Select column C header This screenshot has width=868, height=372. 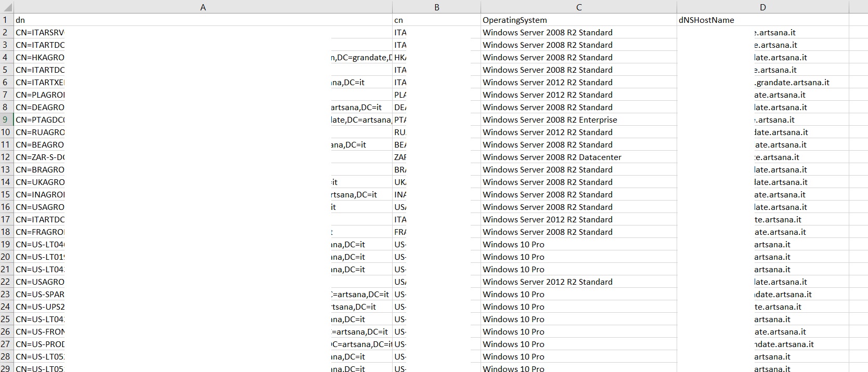(578, 7)
